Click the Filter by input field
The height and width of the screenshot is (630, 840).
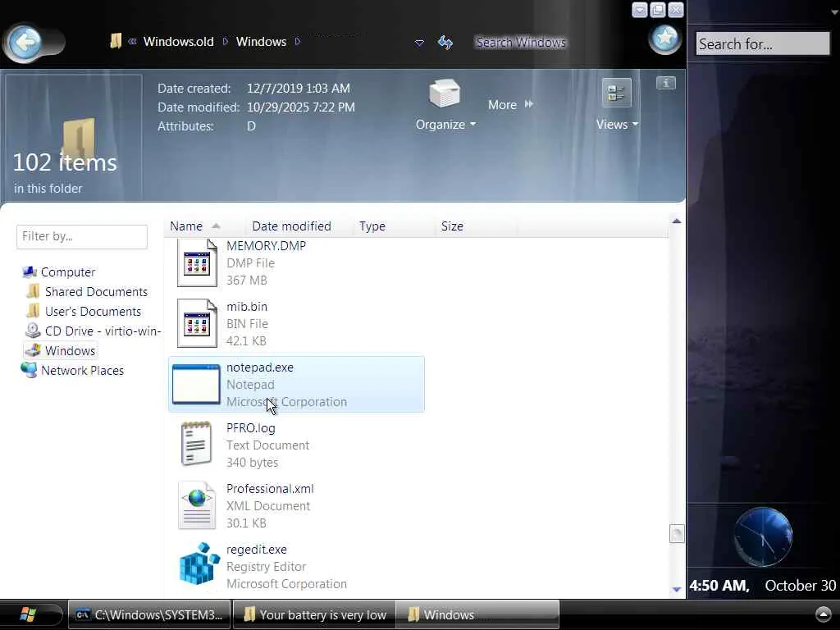[x=82, y=236]
